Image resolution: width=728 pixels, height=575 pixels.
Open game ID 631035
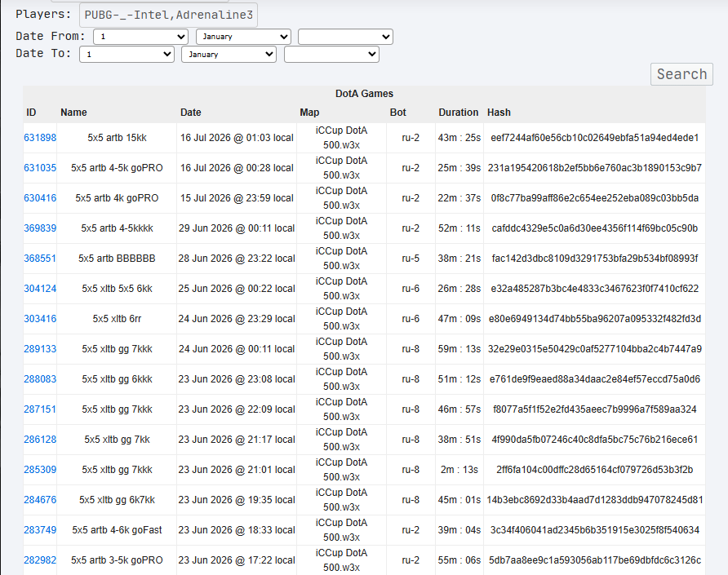click(x=40, y=168)
